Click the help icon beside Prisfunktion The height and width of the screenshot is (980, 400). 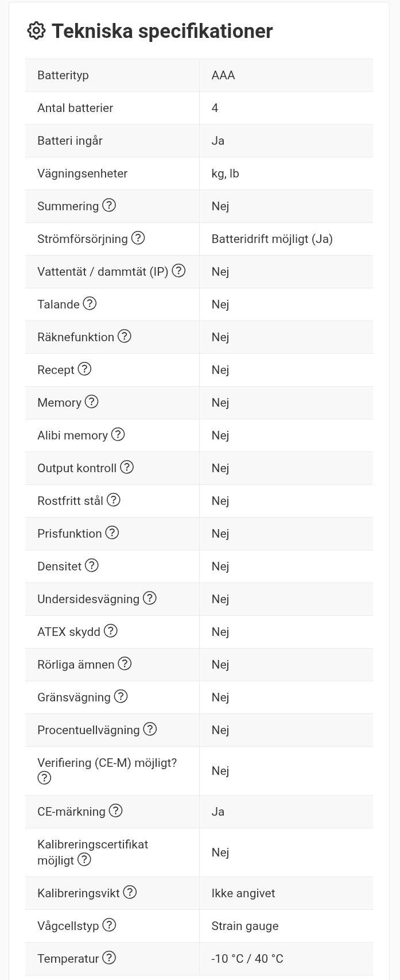coord(112,533)
